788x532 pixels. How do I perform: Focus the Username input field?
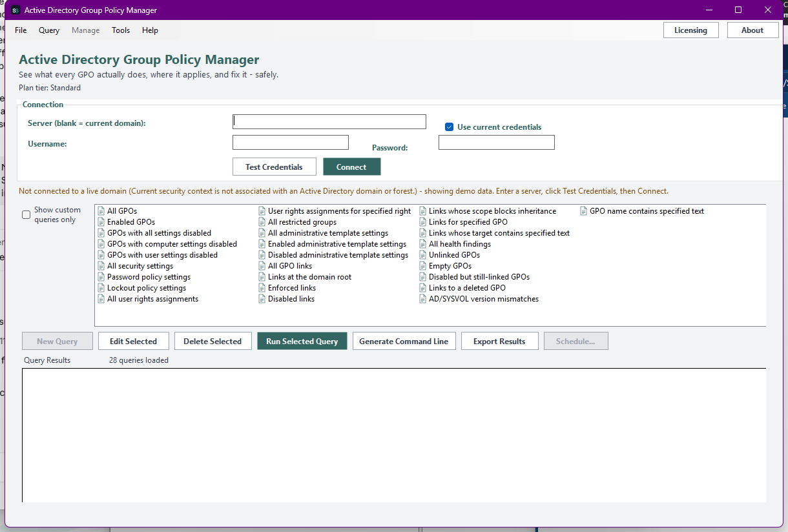pyautogui.click(x=290, y=142)
